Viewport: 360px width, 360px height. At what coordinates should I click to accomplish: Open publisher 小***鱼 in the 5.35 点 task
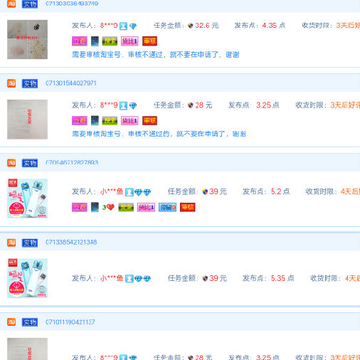[112, 278]
